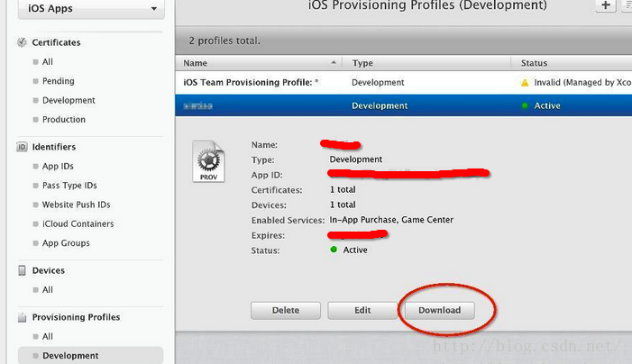The height and width of the screenshot is (364, 632).
Task: Open Production certificates
Action: tap(64, 120)
